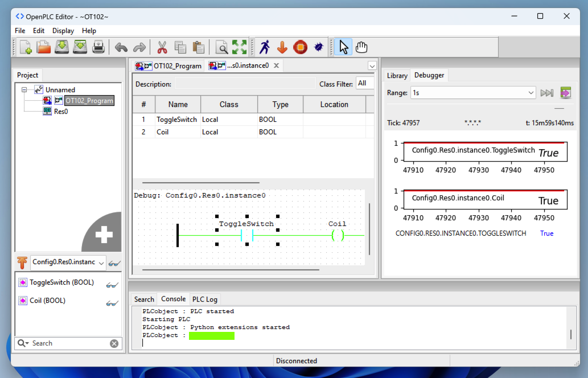Screen dimensions: 588x378
Task: Open the instance selector Config0.Res0 dropdown
Action: (x=68, y=262)
